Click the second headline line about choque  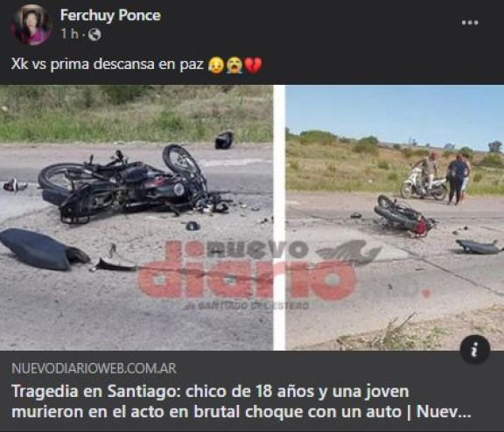tap(241, 412)
